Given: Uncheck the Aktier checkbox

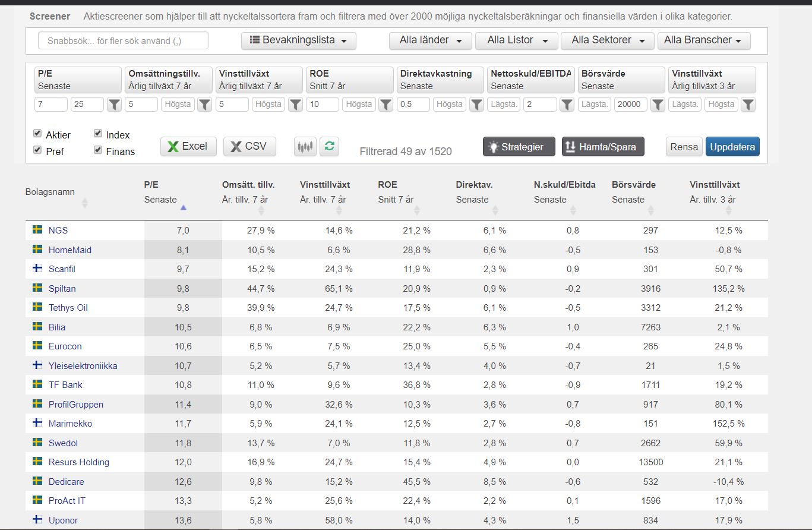Looking at the screenshot, I should click(37, 134).
